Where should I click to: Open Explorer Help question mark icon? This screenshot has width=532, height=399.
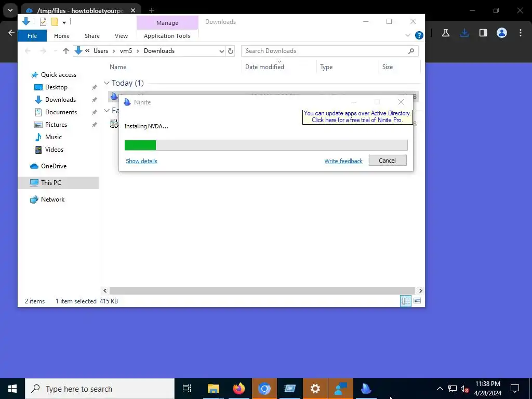pos(419,35)
